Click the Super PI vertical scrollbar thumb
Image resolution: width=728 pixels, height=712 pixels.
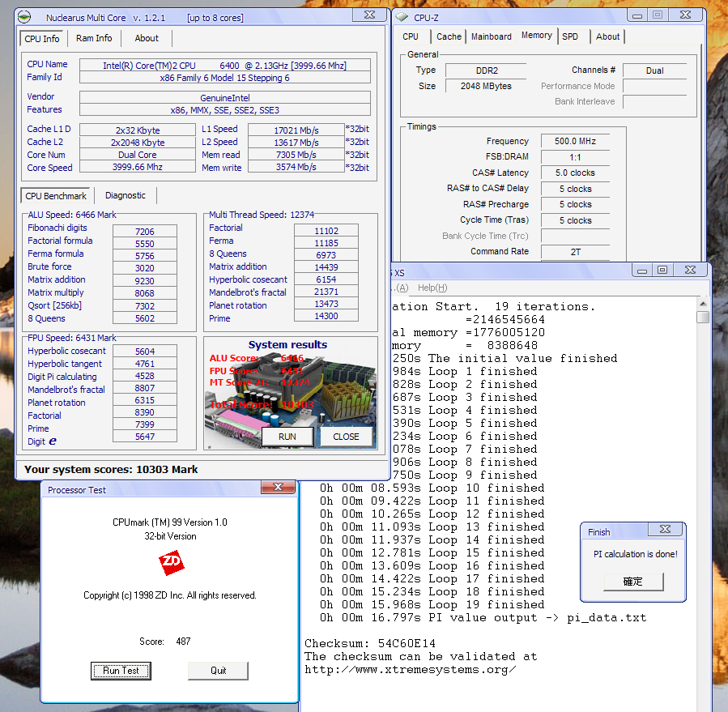click(703, 318)
